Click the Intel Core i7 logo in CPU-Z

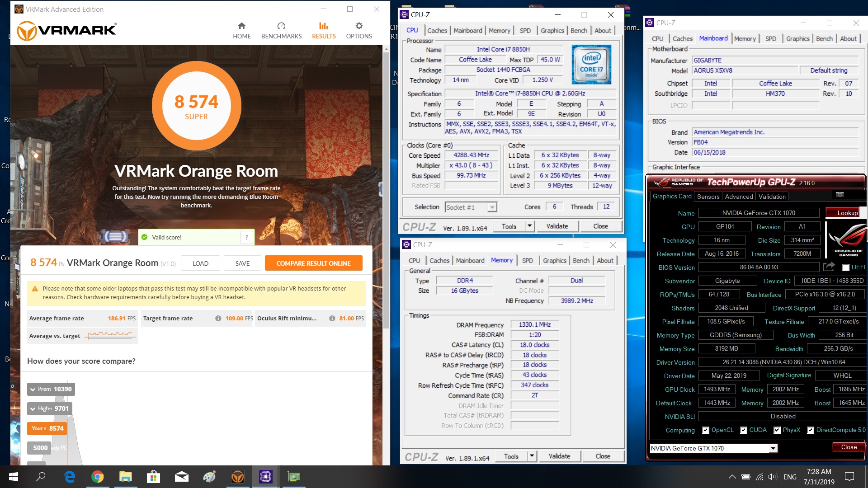point(591,64)
